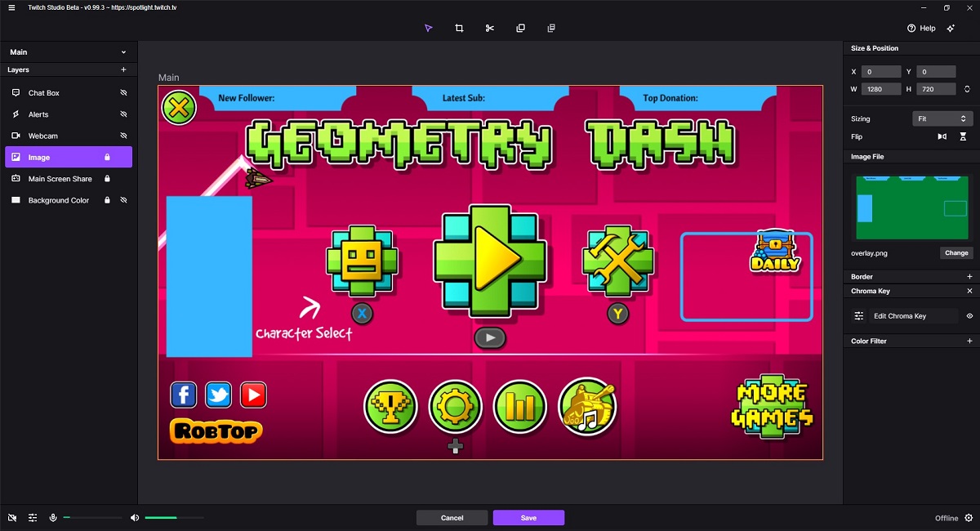Click the layer ordering stack toolbar icon
The height and width of the screenshot is (531, 980).
tap(551, 28)
